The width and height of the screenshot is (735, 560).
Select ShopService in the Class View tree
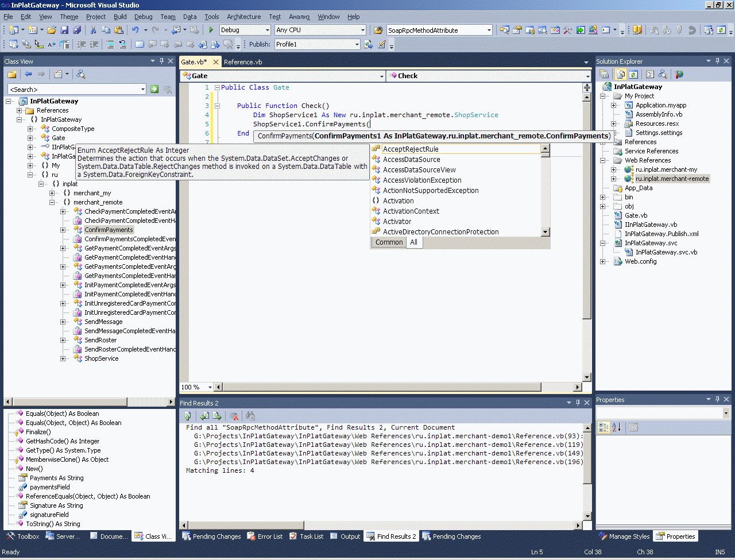(102, 358)
